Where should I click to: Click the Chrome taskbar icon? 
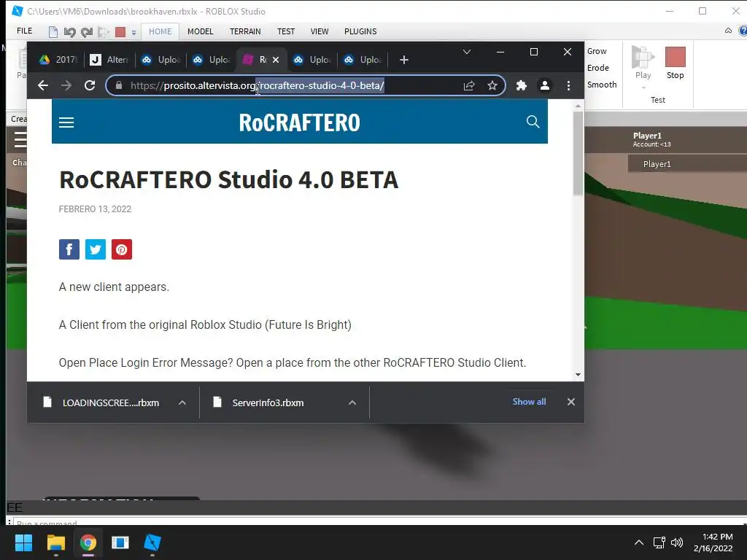(x=88, y=542)
